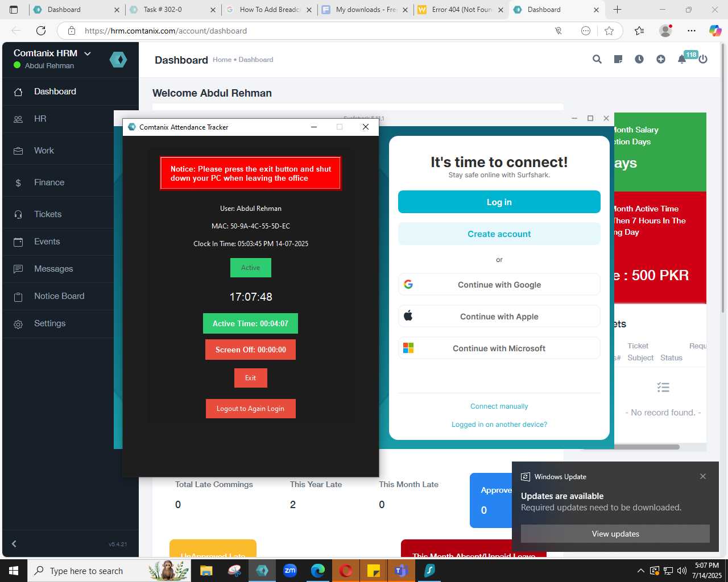Click the plus add icon in HRM header

[x=661, y=59]
